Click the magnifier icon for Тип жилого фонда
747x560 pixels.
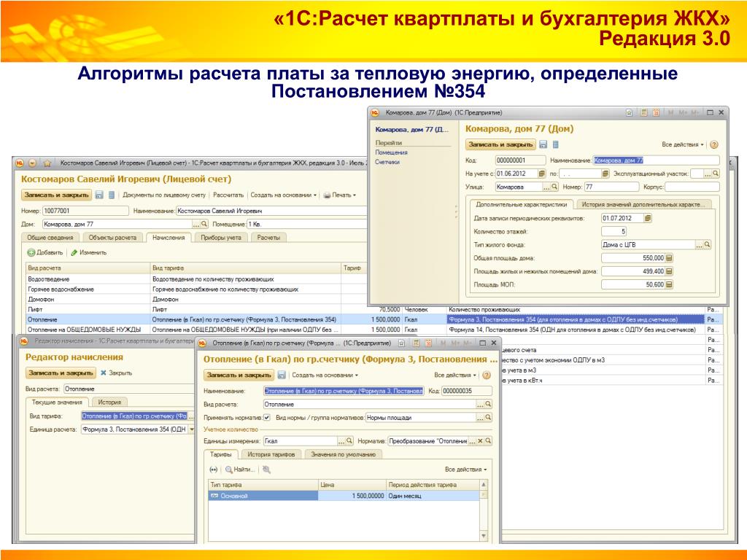pyautogui.click(x=708, y=245)
